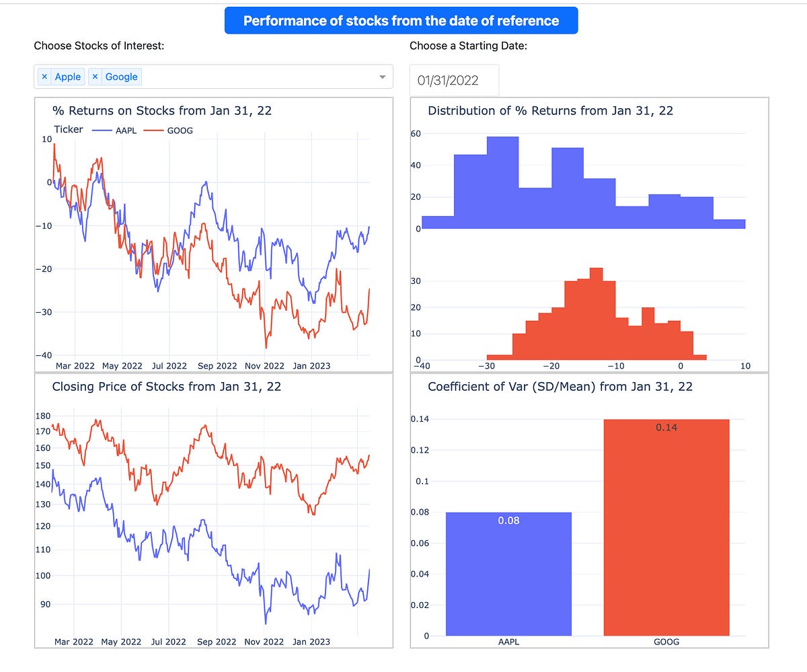Remove Google from the selected stocks
The height and width of the screenshot is (672, 807).
[95, 77]
